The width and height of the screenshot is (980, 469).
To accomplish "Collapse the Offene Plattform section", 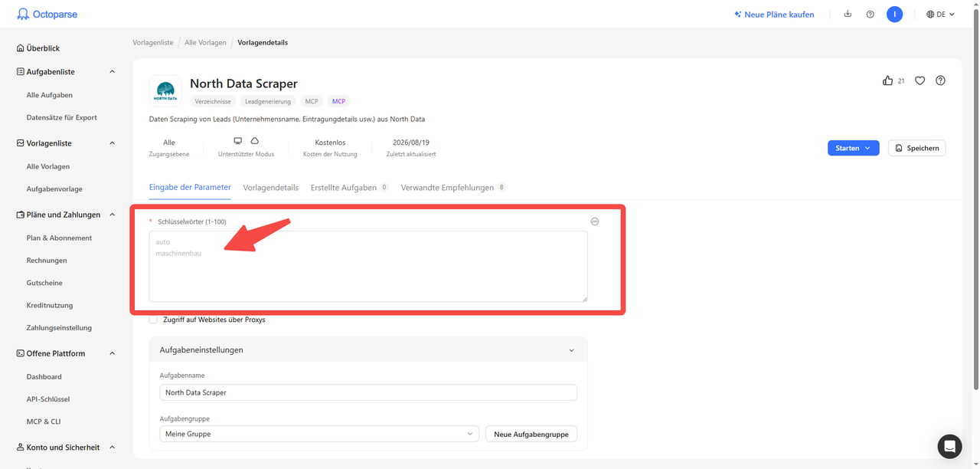I will pyautogui.click(x=113, y=353).
